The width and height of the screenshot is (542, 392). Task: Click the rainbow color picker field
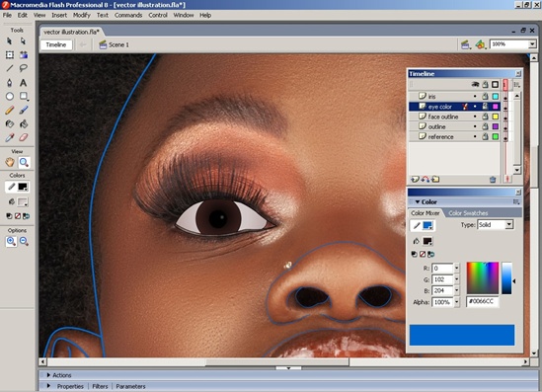(483, 277)
